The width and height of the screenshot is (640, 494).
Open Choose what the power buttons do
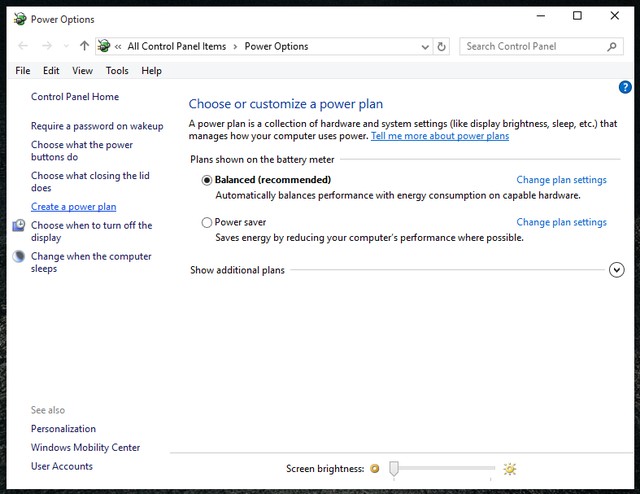click(x=82, y=151)
